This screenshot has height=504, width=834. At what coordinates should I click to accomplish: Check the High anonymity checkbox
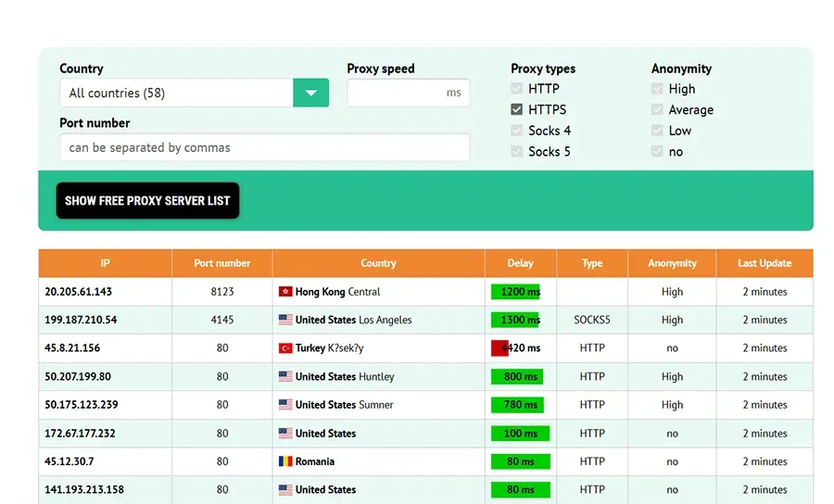[657, 89]
